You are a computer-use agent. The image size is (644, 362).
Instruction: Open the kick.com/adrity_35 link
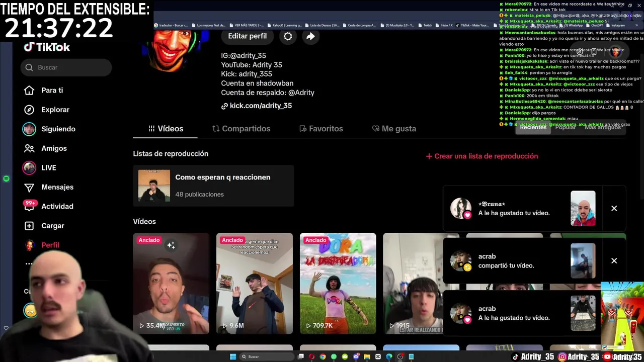[x=257, y=106]
